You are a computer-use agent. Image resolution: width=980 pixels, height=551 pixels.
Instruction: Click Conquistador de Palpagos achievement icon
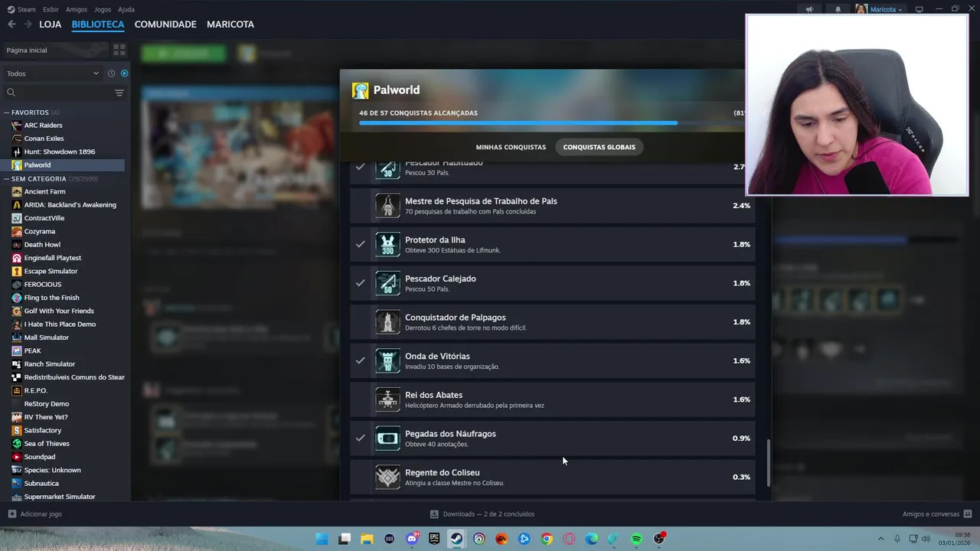coord(387,322)
